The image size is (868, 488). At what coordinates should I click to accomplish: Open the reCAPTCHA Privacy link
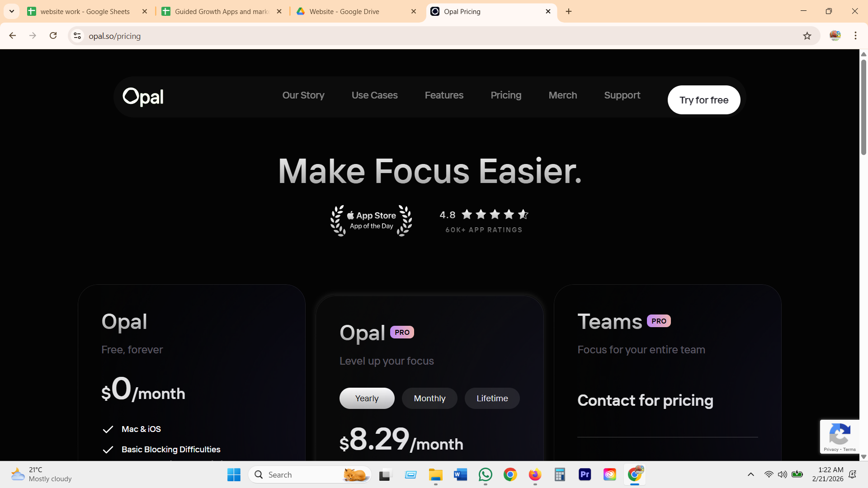(830, 450)
